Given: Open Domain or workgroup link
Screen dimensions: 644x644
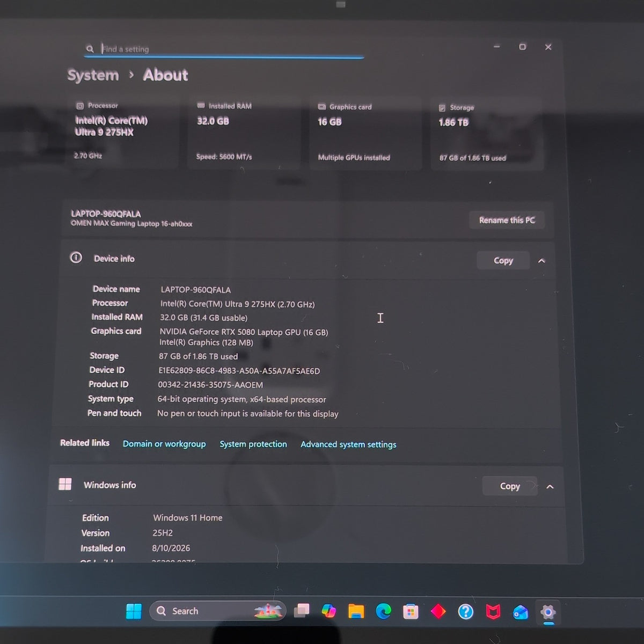Looking at the screenshot, I should [164, 444].
